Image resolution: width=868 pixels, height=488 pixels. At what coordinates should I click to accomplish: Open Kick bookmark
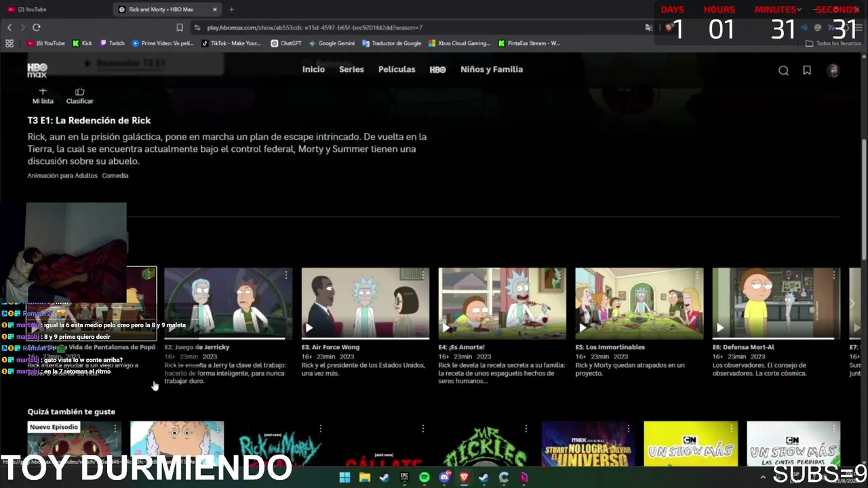(x=82, y=43)
